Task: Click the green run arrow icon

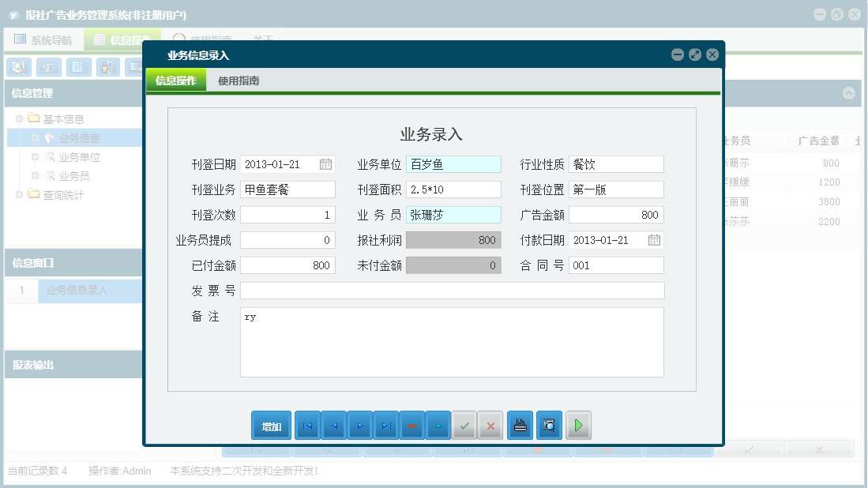Action: pos(578,425)
